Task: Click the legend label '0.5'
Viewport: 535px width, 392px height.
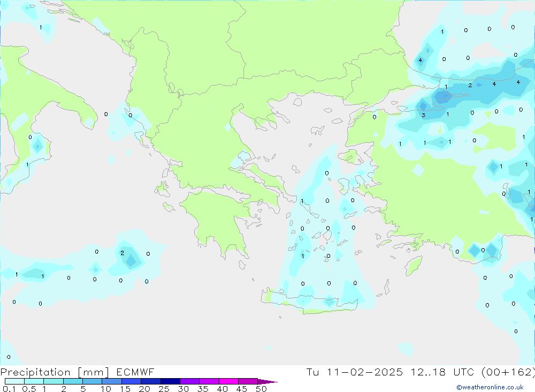Action: [29, 389]
